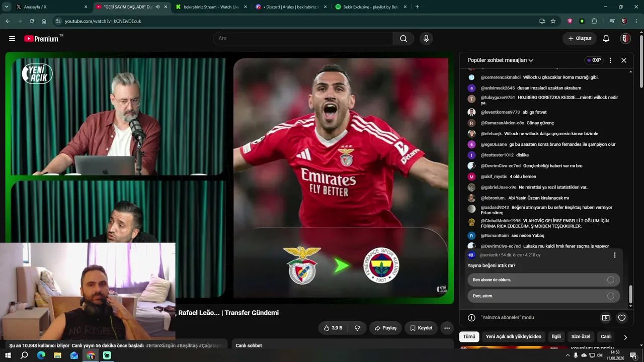Start voice search with the microphone icon

coord(426,39)
